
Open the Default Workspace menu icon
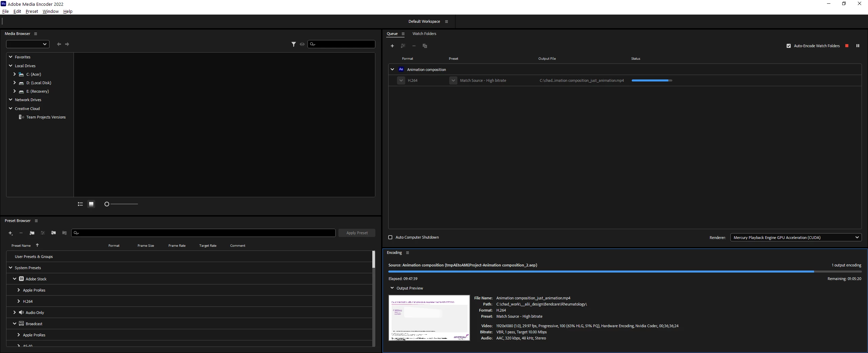click(447, 21)
